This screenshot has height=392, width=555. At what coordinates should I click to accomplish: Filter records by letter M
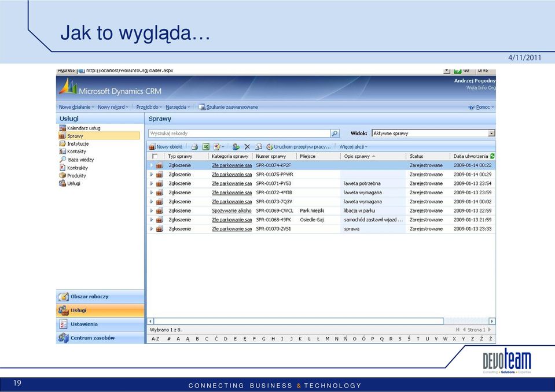[327, 339]
